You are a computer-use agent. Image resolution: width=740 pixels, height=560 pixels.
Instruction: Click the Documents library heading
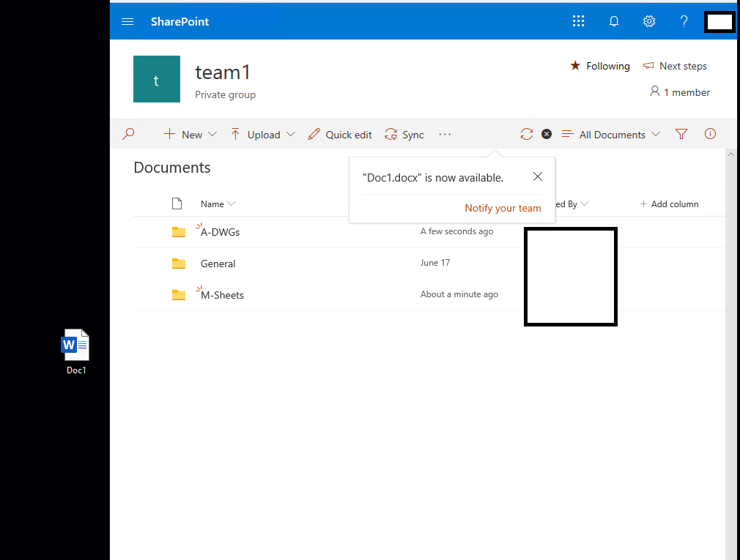(x=172, y=168)
